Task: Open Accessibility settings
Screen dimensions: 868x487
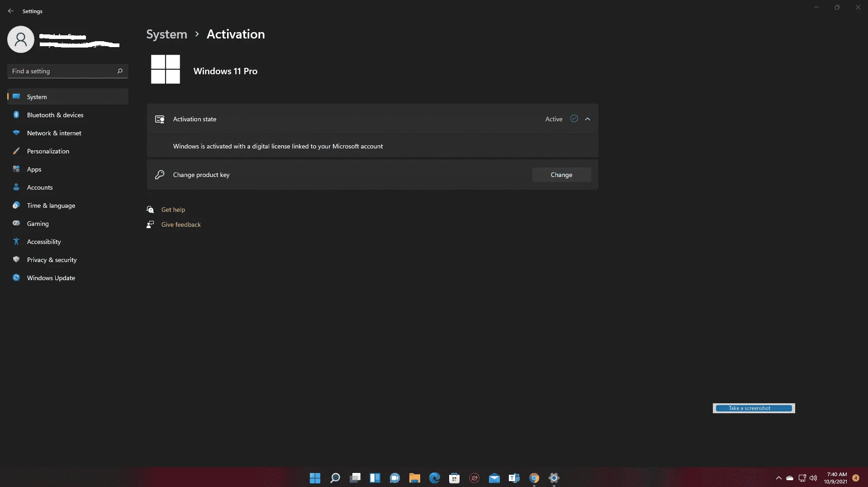Action: [x=67, y=242]
